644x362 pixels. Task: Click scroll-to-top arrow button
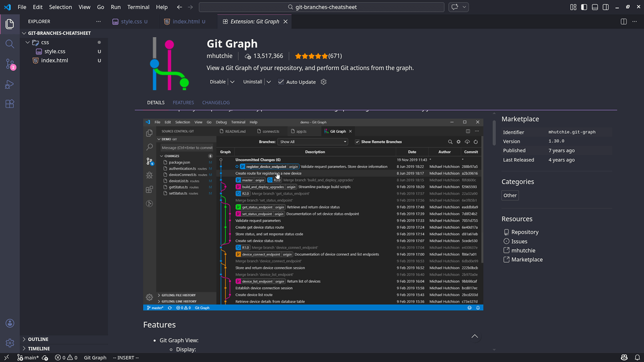pyautogui.click(x=475, y=337)
